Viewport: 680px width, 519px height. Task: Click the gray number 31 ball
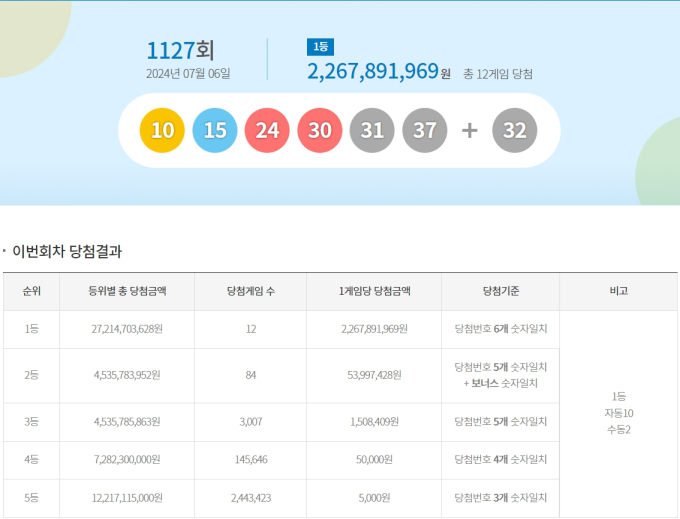pyautogui.click(x=372, y=130)
